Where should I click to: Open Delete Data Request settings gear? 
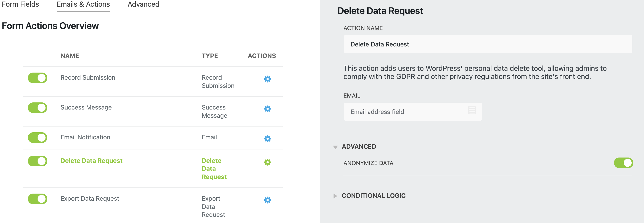[x=267, y=162]
